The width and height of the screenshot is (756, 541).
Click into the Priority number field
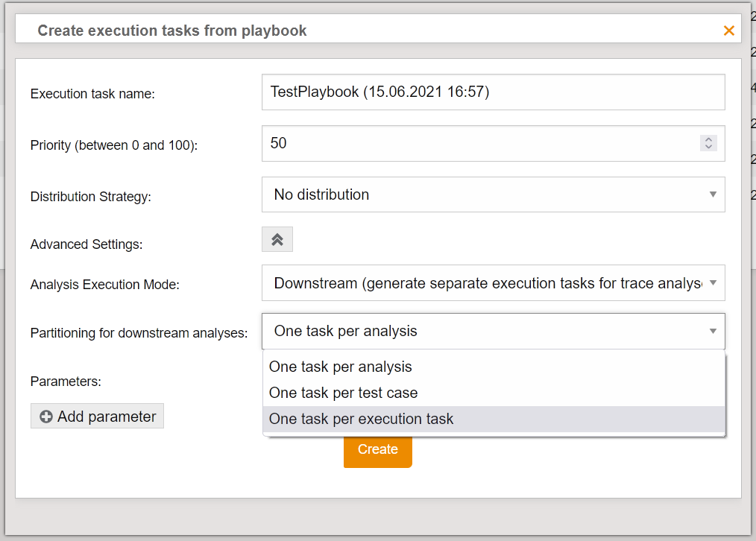[x=477, y=143]
